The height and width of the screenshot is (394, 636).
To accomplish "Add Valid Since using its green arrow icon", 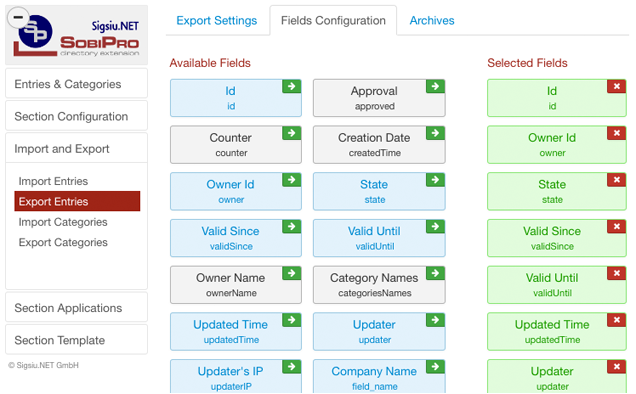I will [x=291, y=226].
